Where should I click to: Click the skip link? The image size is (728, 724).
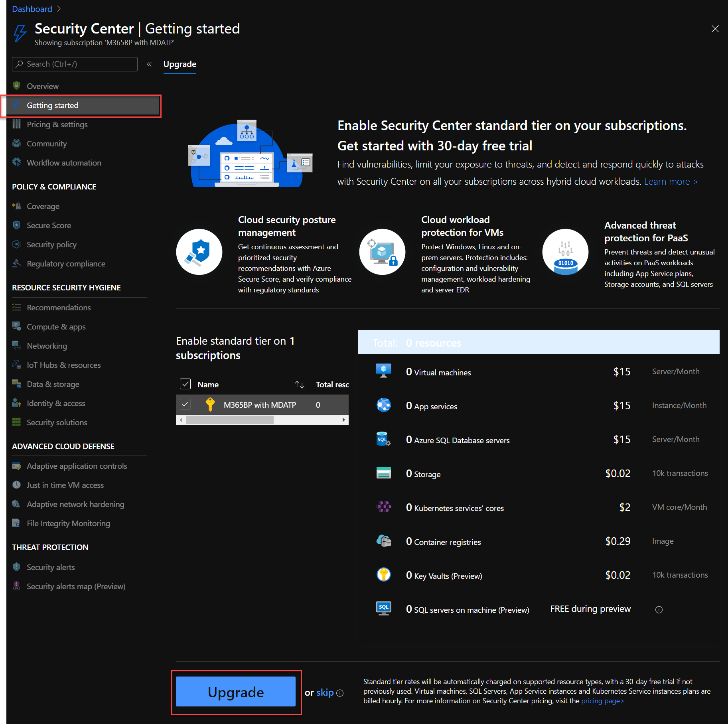click(x=325, y=692)
